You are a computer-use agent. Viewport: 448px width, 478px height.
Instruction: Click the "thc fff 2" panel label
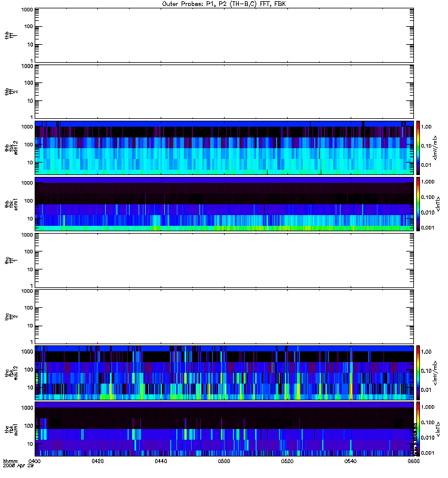pos(11,317)
